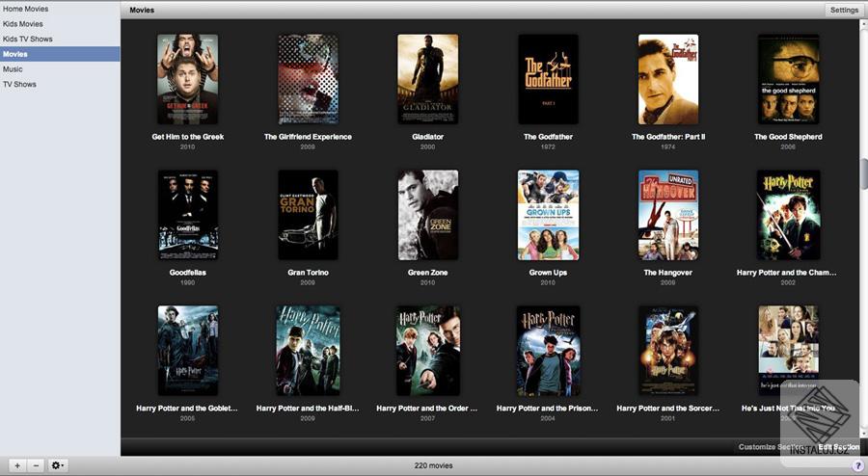Click 'Harry Potter and the Order…' title
Viewport: 868px width, 476px height.
click(427, 409)
